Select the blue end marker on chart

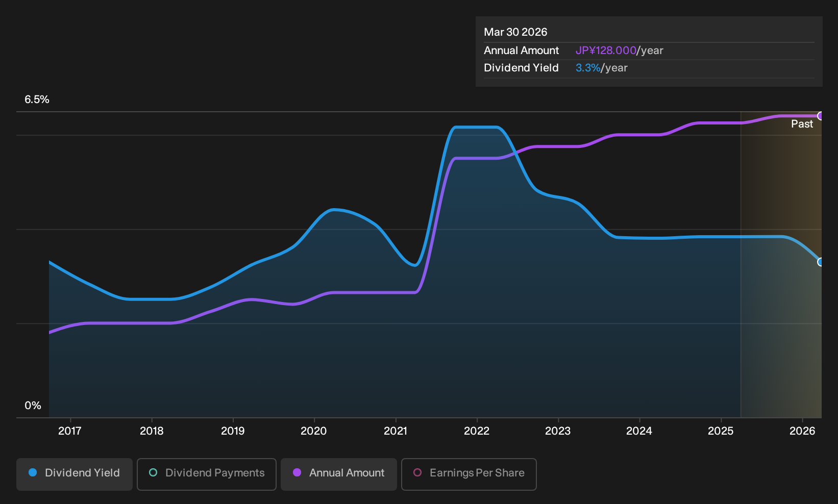pos(820,262)
